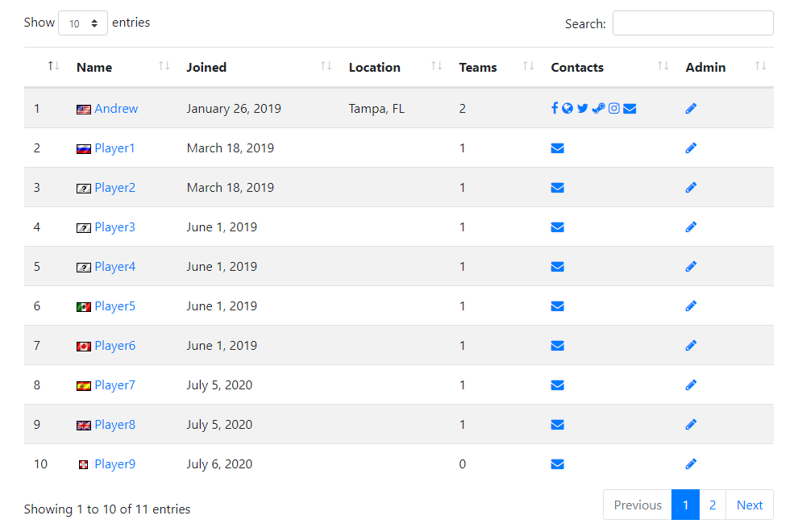This screenshot has height=532, width=798.
Task: Sort table by Contacts column
Action: [609, 67]
